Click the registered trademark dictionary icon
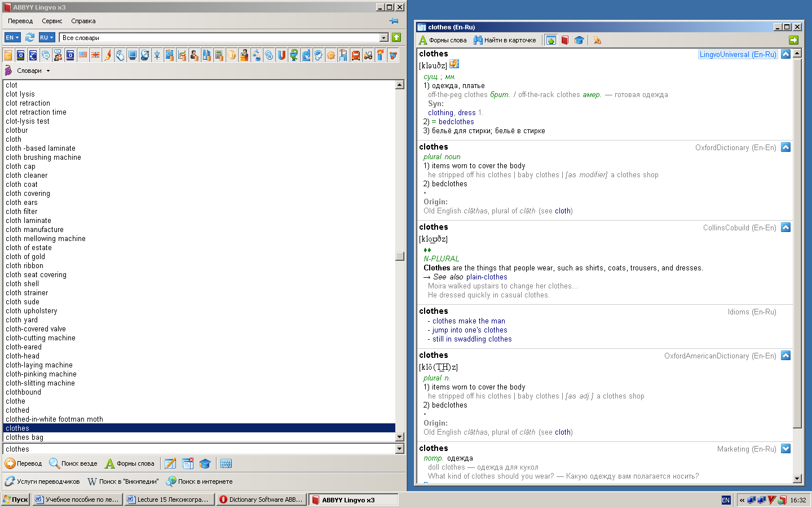The width and height of the screenshot is (812, 508). click(269, 55)
